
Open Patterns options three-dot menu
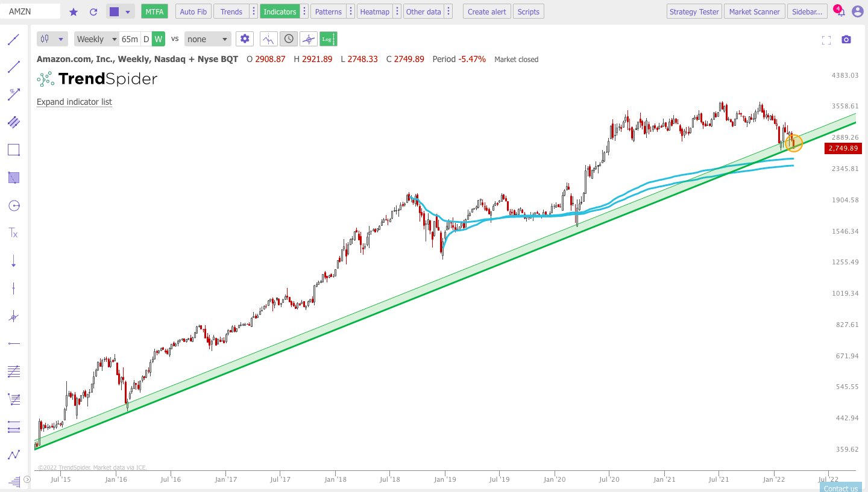click(x=350, y=11)
